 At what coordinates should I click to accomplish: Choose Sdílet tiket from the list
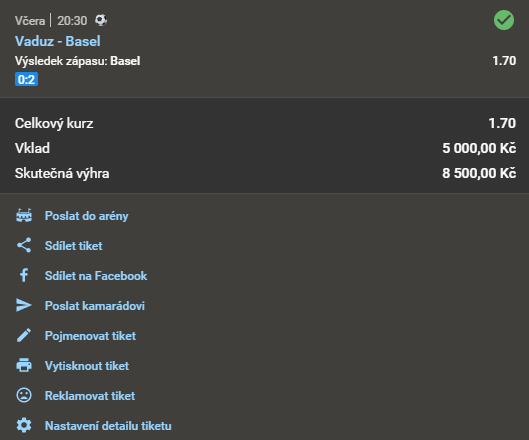click(x=74, y=246)
